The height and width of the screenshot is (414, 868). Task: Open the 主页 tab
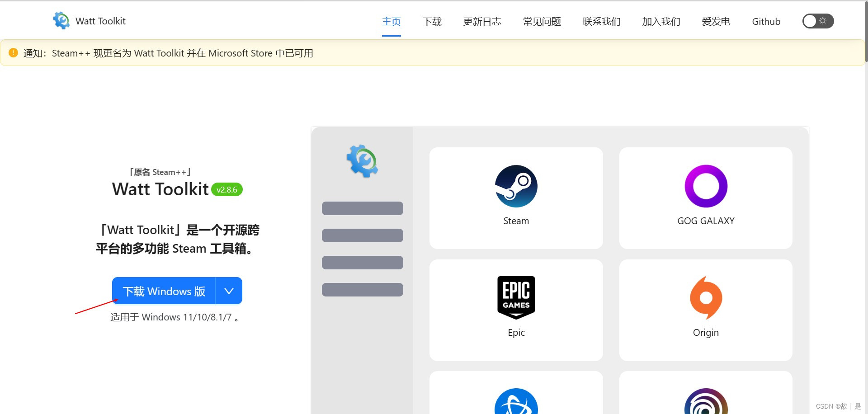pos(391,22)
